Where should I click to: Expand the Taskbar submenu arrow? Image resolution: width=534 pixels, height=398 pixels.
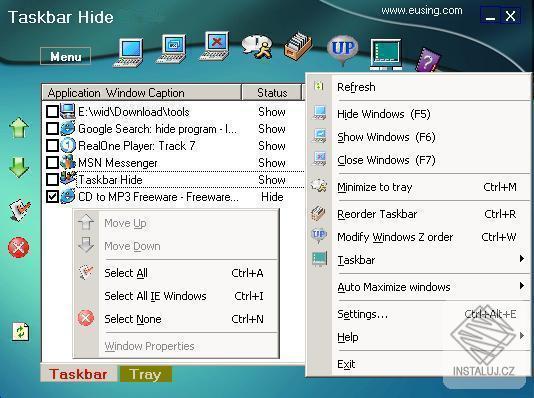tap(522, 259)
